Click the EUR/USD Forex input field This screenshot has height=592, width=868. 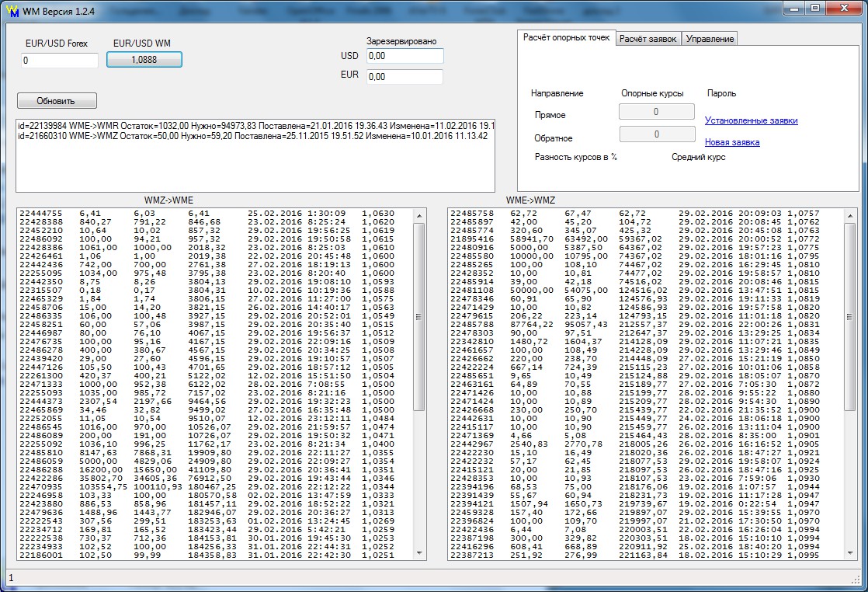[60, 61]
